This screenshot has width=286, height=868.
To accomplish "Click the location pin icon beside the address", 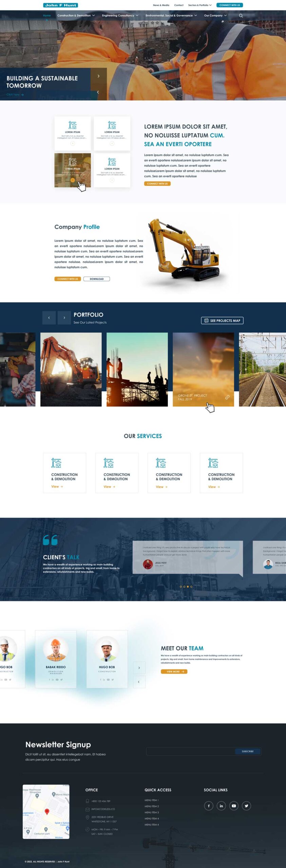I will click(88, 817).
